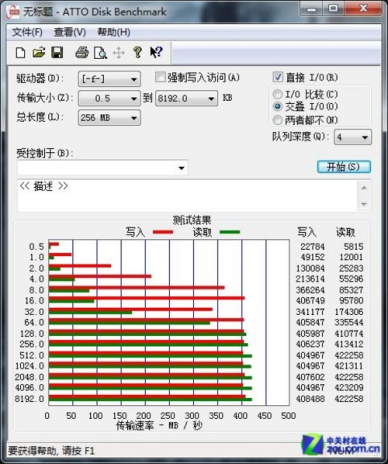The height and width of the screenshot is (464, 388).
Task: Click write value 406749 for 16.0 row
Action: tap(310, 301)
